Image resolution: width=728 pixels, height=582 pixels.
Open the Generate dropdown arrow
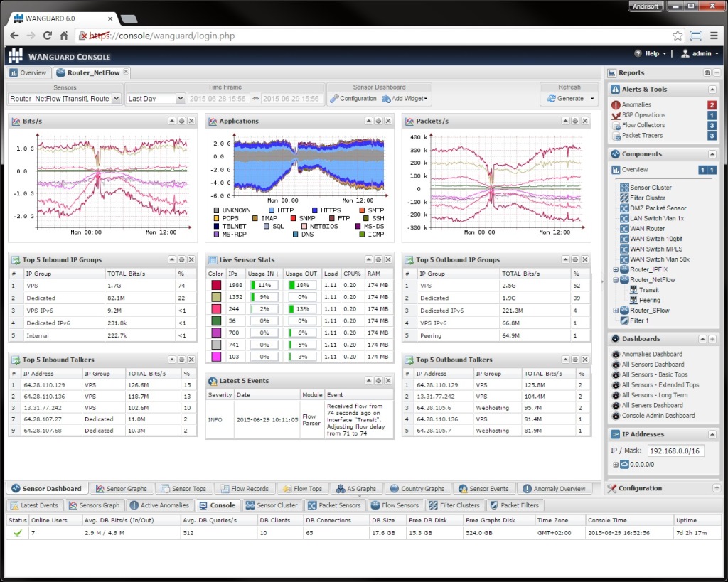point(592,98)
